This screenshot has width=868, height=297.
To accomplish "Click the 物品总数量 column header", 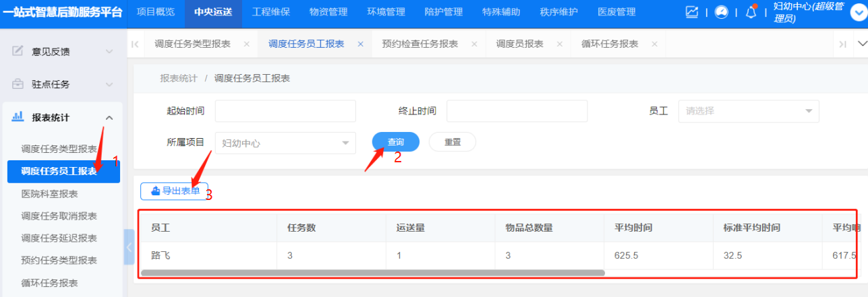I will [550, 228].
